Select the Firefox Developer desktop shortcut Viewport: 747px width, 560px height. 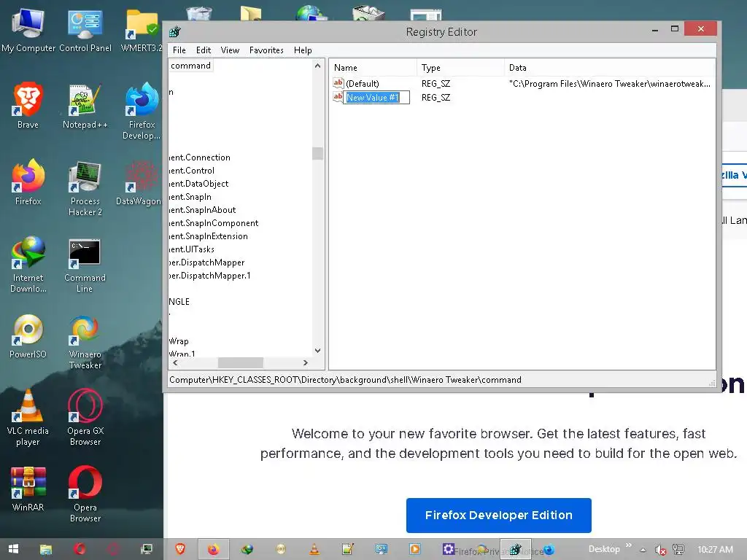(x=142, y=111)
